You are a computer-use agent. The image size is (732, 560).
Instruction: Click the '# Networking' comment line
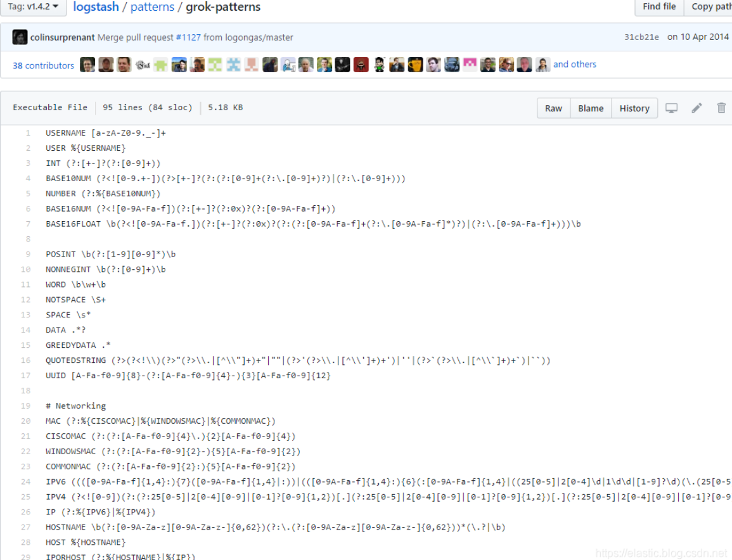point(75,406)
